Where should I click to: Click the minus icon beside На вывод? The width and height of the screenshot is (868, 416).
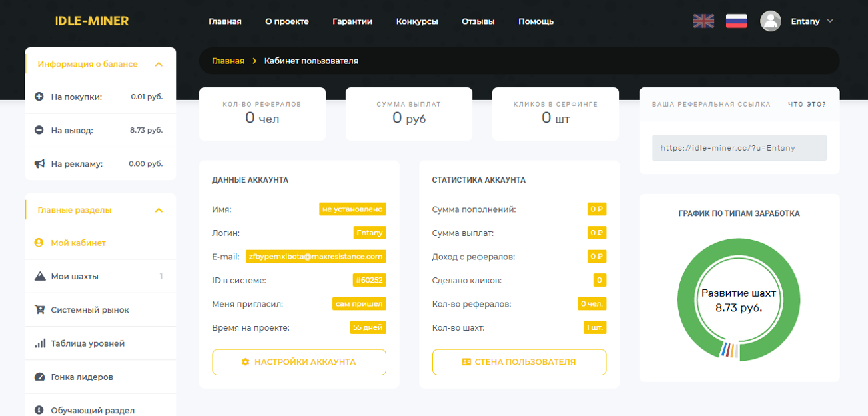(x=39, y=130)
